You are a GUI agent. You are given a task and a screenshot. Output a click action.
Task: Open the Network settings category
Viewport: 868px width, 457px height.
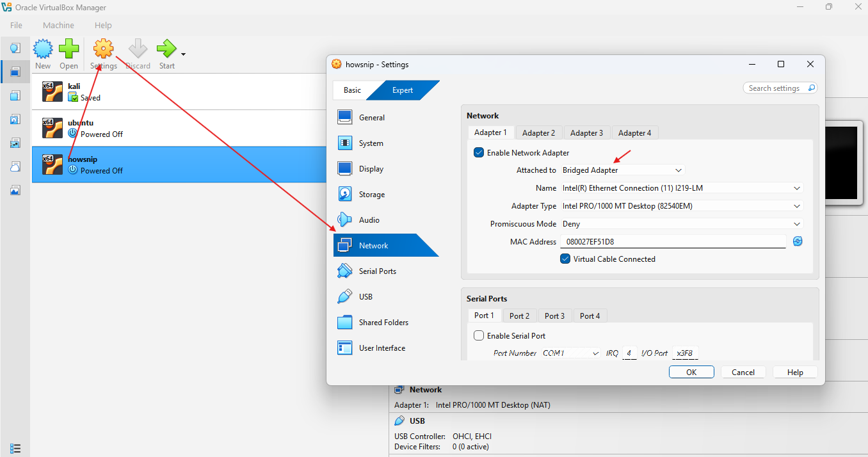coord(386,246)
